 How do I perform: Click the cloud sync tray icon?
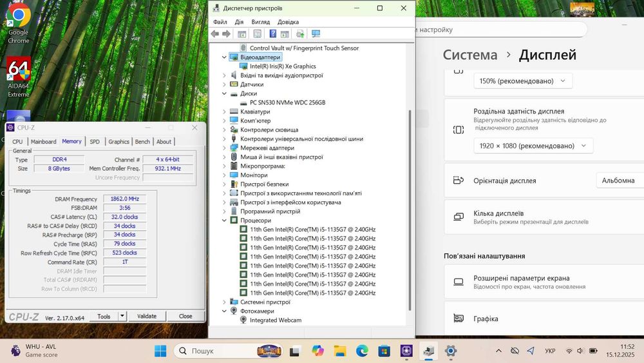(515, 351)
